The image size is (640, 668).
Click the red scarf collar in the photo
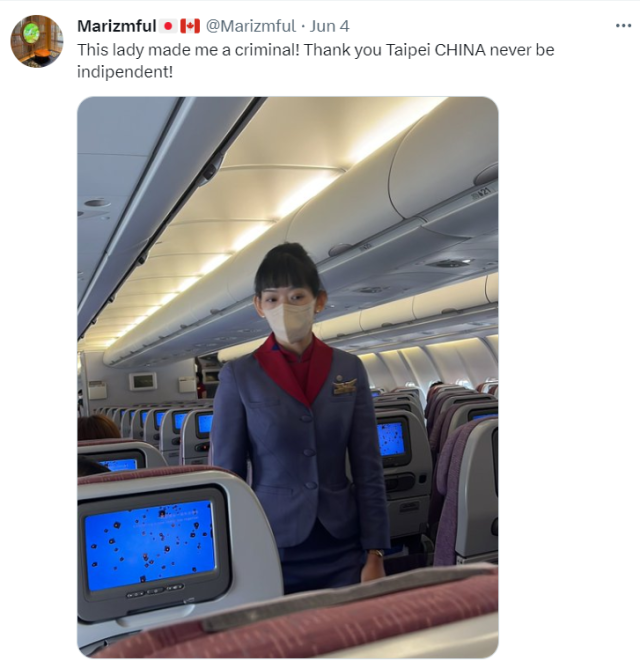click(296, 369)
